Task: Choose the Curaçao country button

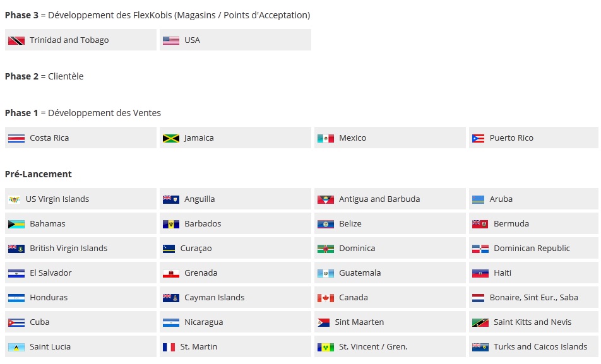Action: click(235, 248)
